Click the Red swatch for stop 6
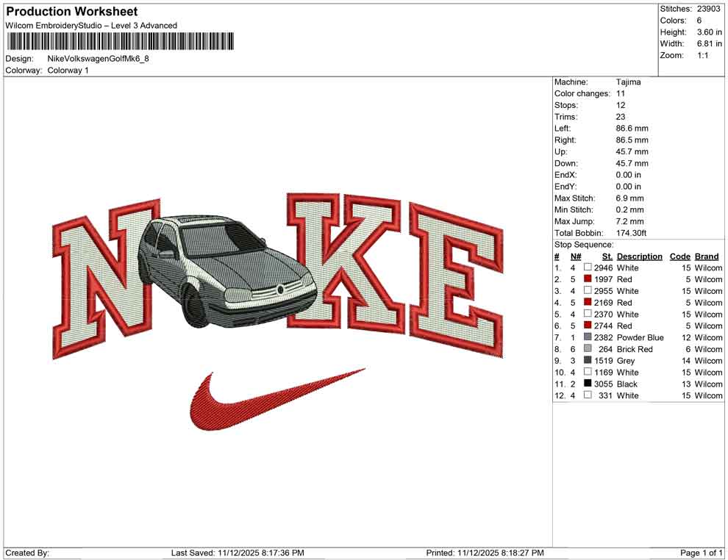The height and width of the screenshot is (560, 728). click(586, 326)
